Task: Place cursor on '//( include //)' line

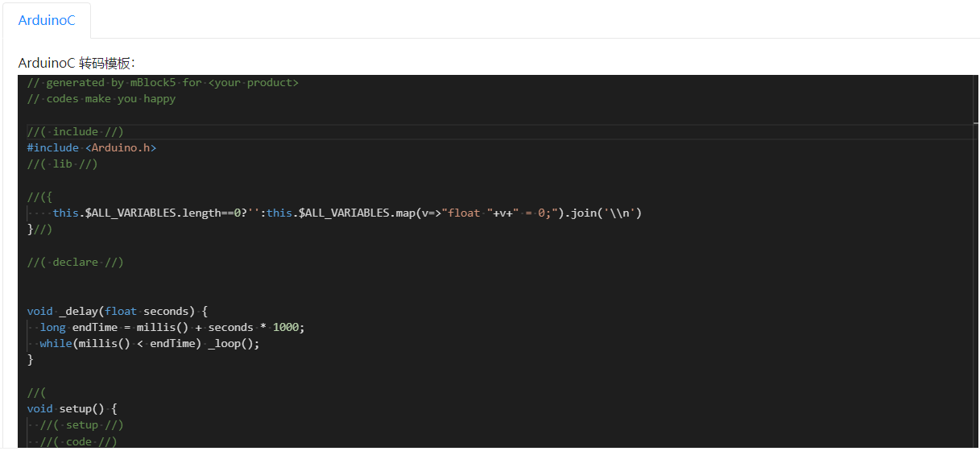Action: (x=76, y=131)
